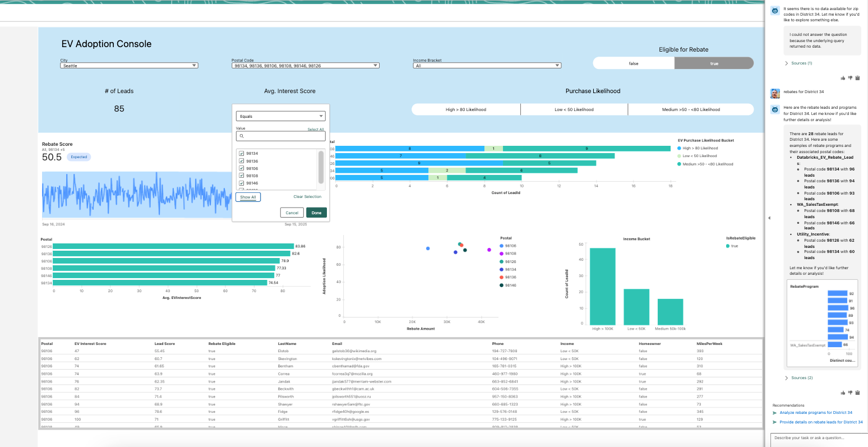Click the Done button in the filter popup
868x447 pixels.
[316, 213]
